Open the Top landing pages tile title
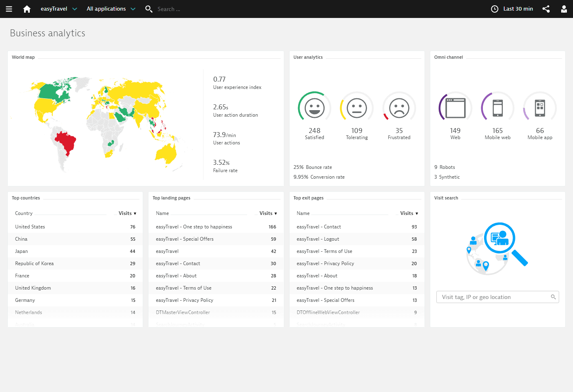 pyautogui.click(x=171, y=198)
